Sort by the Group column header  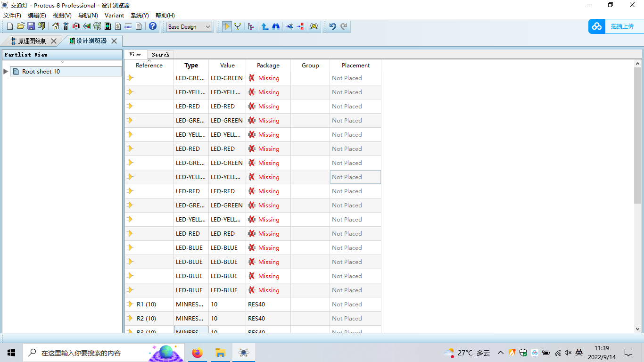[310, 66]
